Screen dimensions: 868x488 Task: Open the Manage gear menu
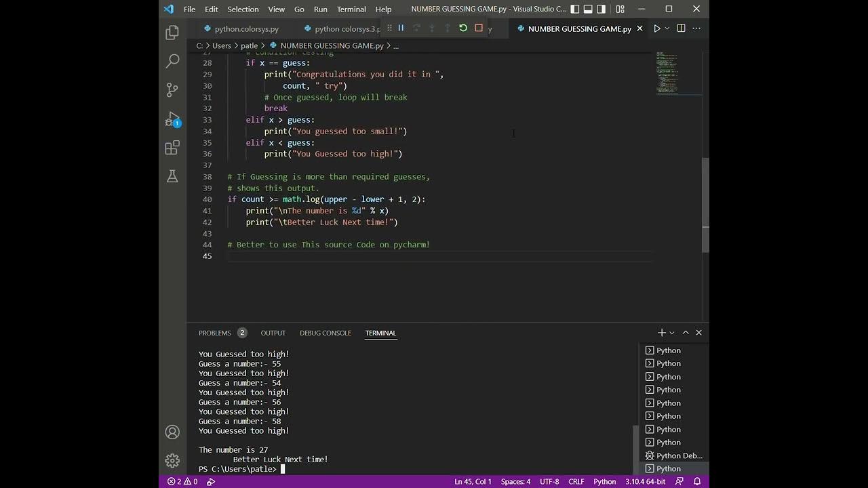pyautogui.click(x=172, y=461)
